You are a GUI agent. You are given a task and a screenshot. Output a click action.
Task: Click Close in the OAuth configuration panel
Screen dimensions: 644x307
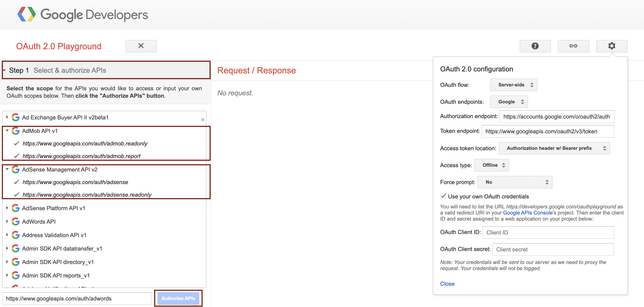447,284
